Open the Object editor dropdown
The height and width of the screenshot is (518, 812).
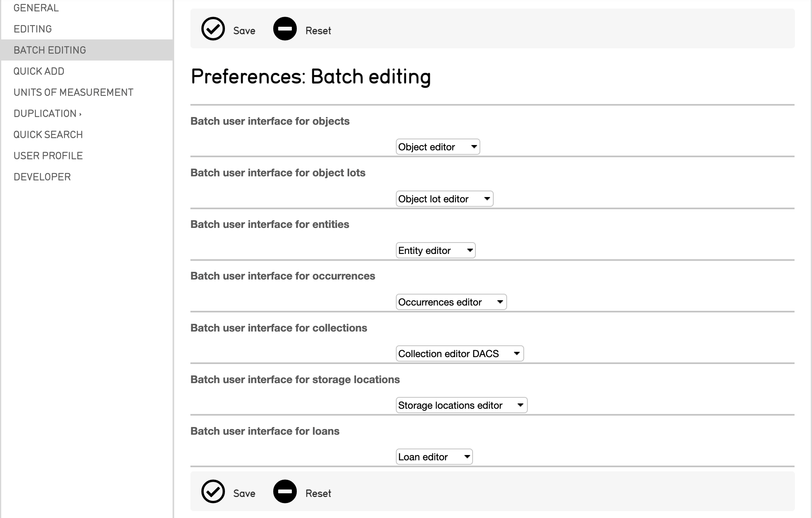pyautogui.click(x=438, y=147)
